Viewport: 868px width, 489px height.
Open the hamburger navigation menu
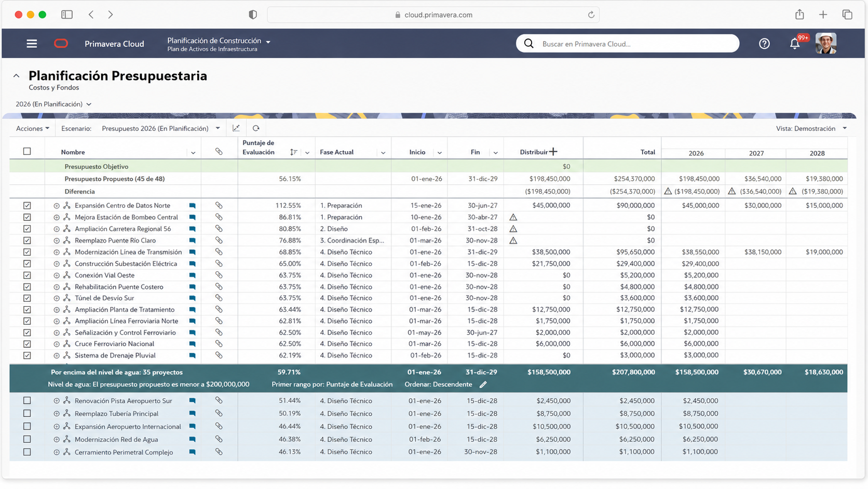tap(32, 44)
